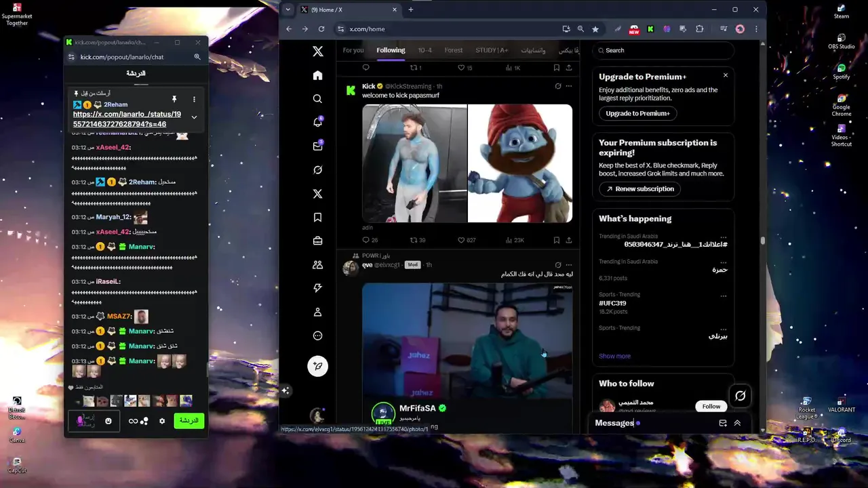Open the Steam desktop shortcut
Viewport: 868px width, 488px height.
point(841,12)
